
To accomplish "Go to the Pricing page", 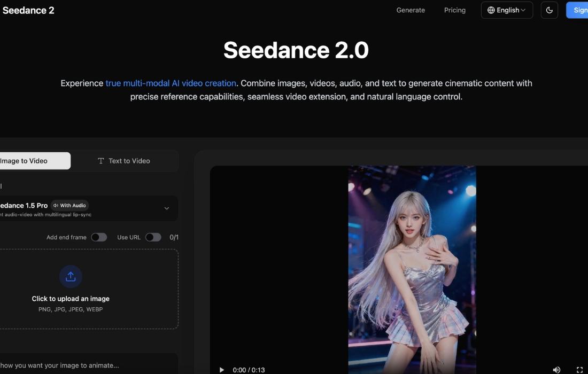I will click(x=454, y=10).
